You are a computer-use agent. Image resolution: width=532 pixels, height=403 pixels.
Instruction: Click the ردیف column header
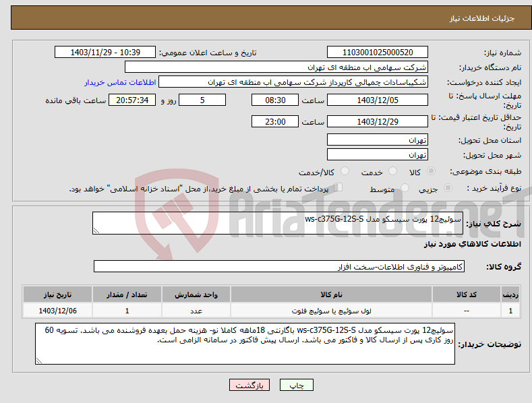tap(510, 294)
